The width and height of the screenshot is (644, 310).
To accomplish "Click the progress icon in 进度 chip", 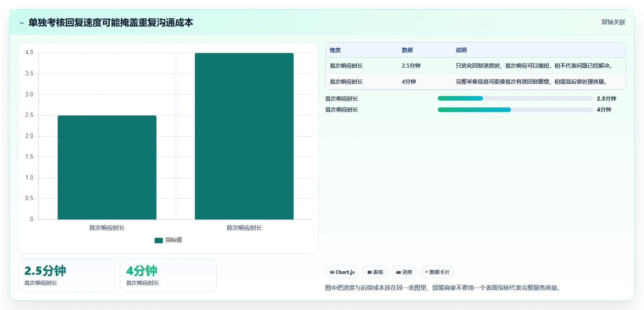I will [x=398, y=272].
